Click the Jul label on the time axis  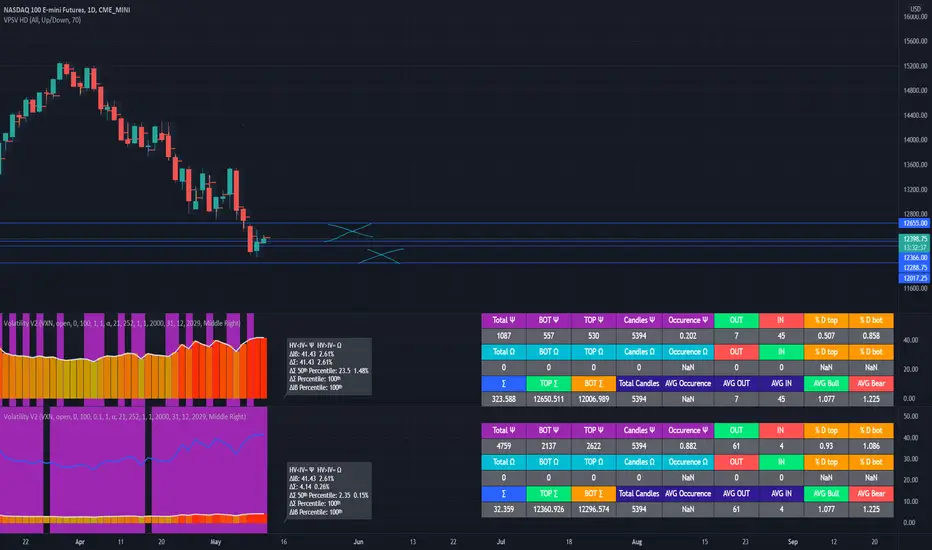500,542
